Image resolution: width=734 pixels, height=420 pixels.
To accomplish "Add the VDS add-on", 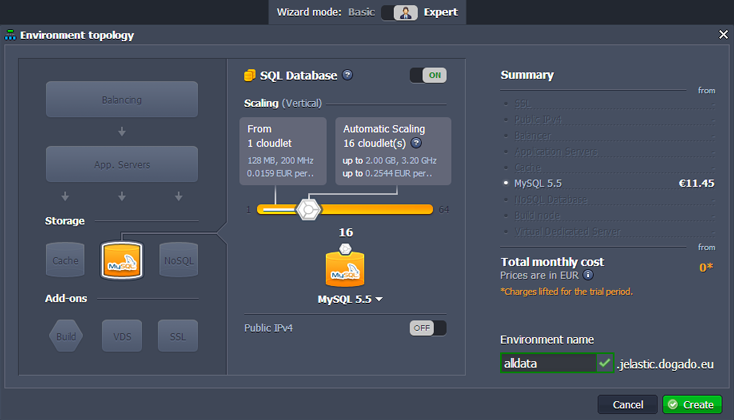I will [121, 336].
